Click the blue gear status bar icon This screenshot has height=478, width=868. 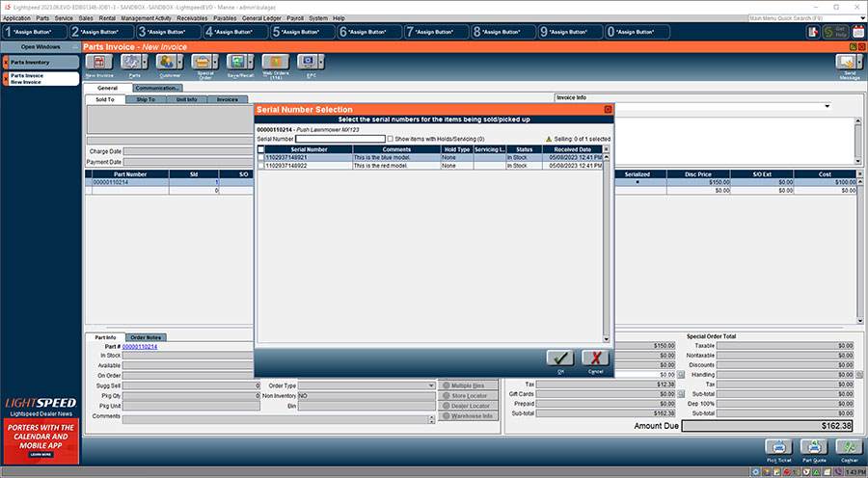click(x=755, y=472)
